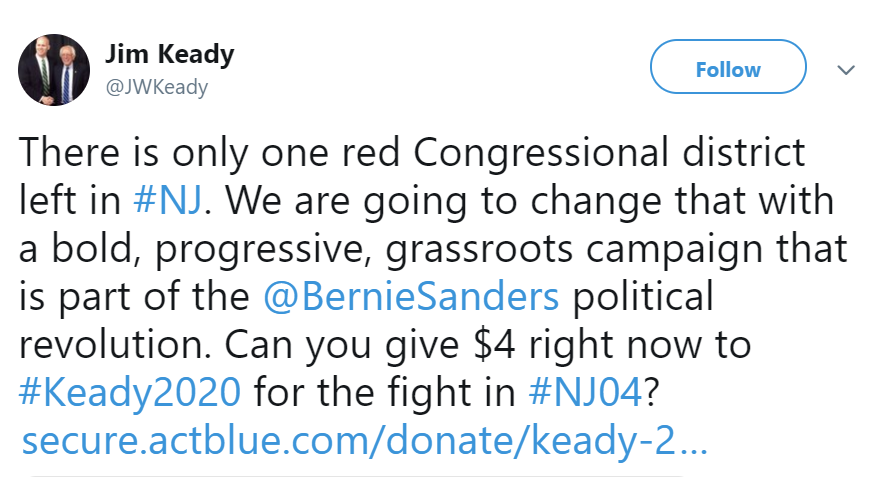Open the secure.actblue.com donation link

364,440
